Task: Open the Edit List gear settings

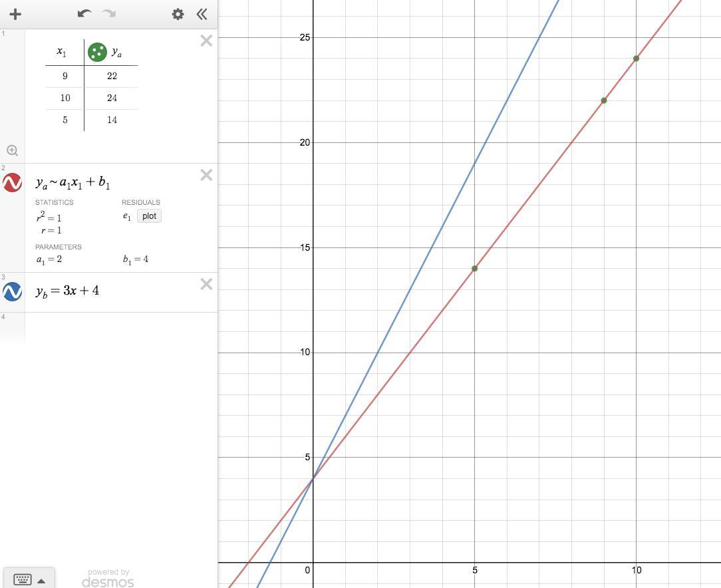Action: [178, 14]
